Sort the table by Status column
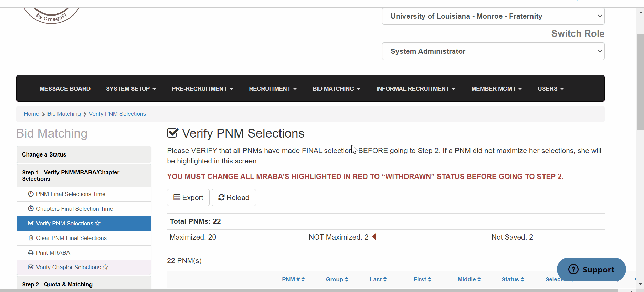The image size is (644, 292). 513,279
